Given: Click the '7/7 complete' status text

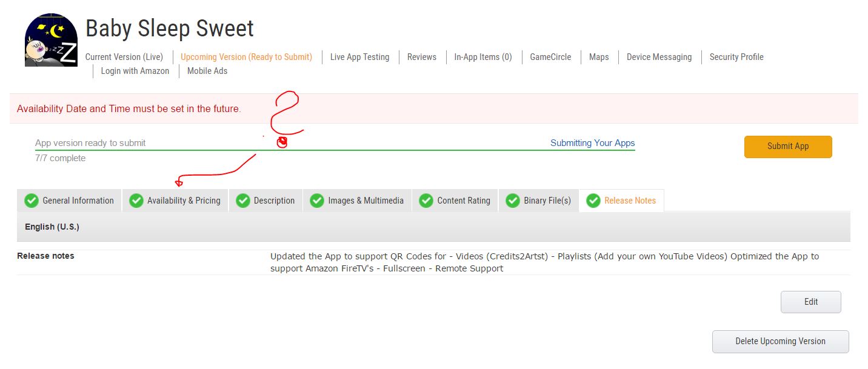Looking at the screenshot, I should pos(60,158).
